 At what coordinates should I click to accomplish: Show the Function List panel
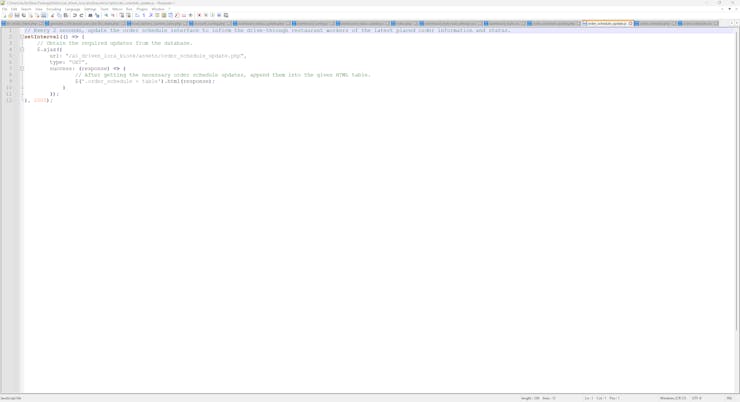[x=177, y=15]
